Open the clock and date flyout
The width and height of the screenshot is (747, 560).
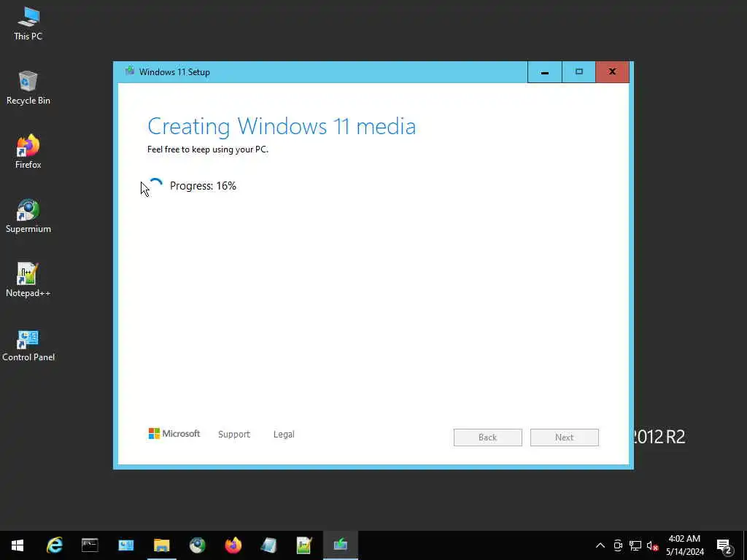pyautogui.click(x=684, y=545)
